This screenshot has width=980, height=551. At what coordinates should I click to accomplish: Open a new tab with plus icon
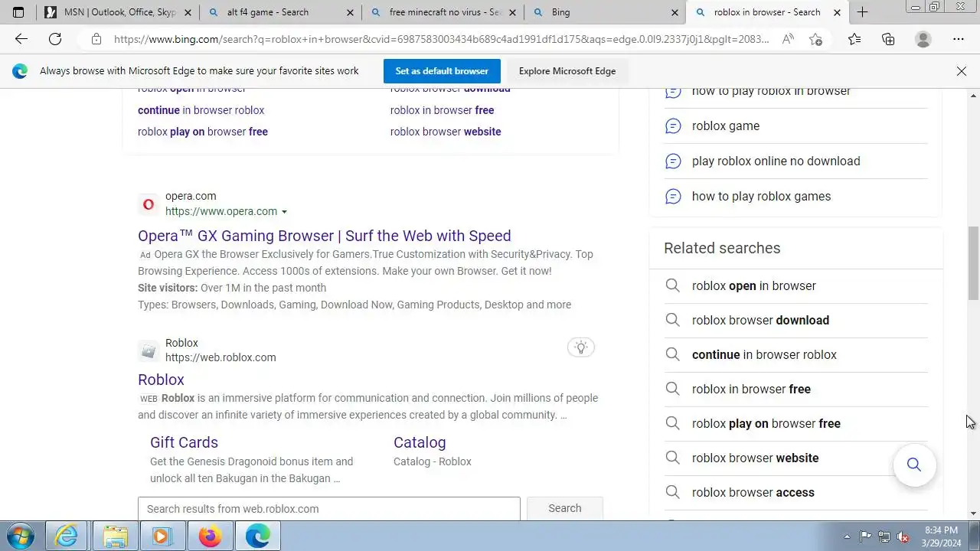[862, 12]
